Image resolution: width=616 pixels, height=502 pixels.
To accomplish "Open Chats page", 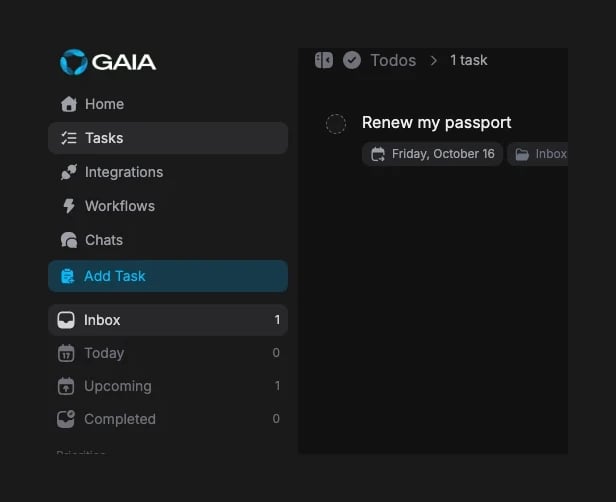I will (168, 240).
